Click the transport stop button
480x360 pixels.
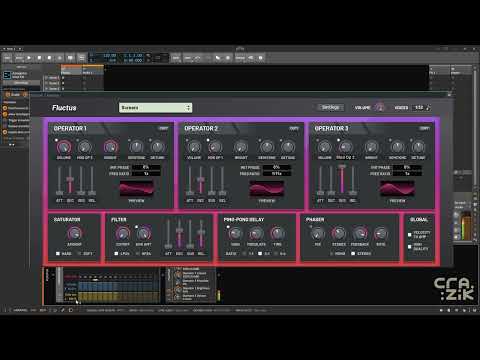(39, 58)
